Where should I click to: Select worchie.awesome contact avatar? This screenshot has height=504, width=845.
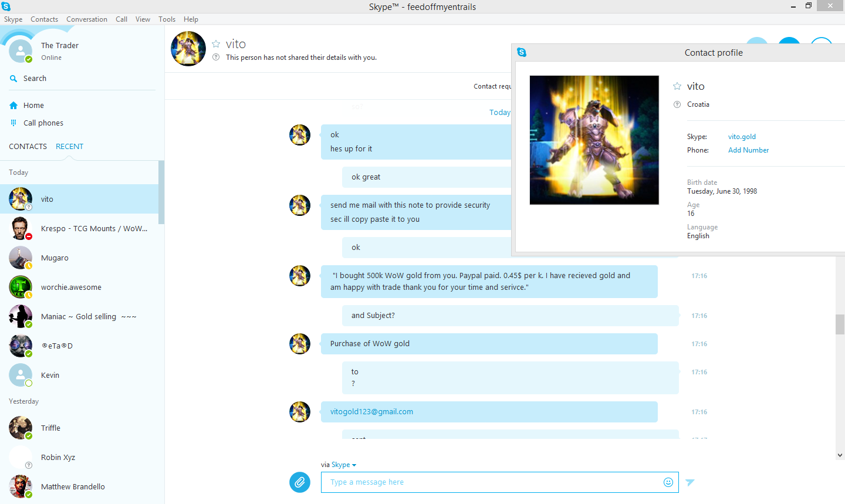tap(21, 287)
